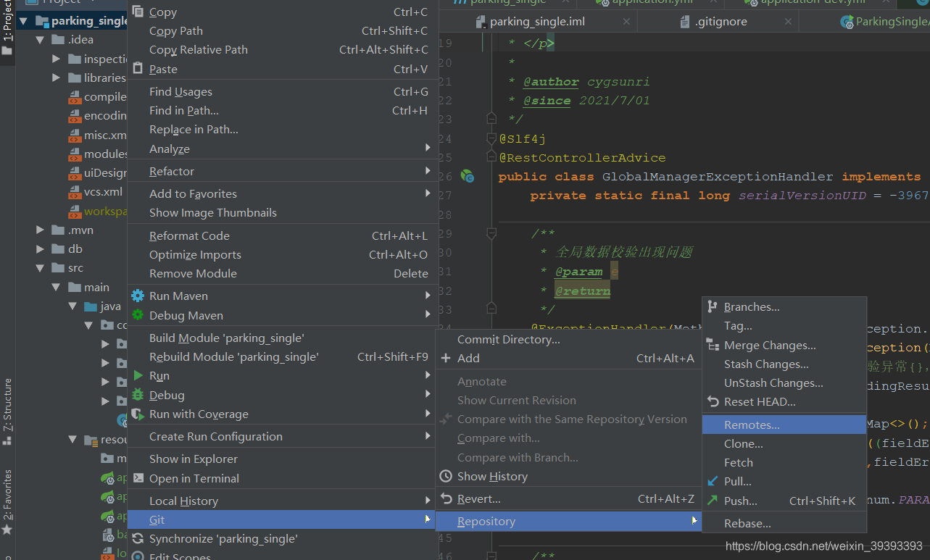The image size is (930, 560).
Task: Select Copy Path in context menu
Action: 283,31
